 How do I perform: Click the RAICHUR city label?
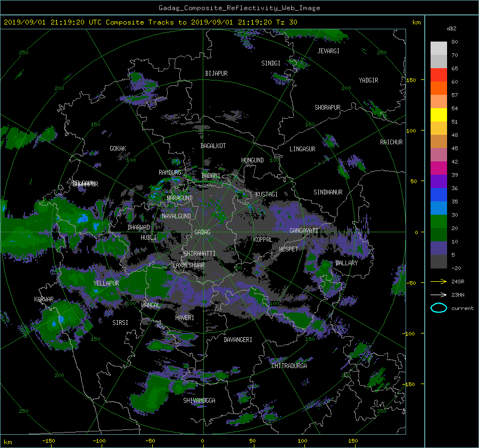click(391, 142)
